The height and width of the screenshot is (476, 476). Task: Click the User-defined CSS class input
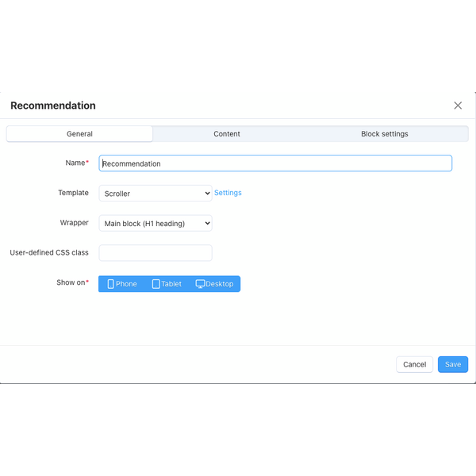pos(155,253)
